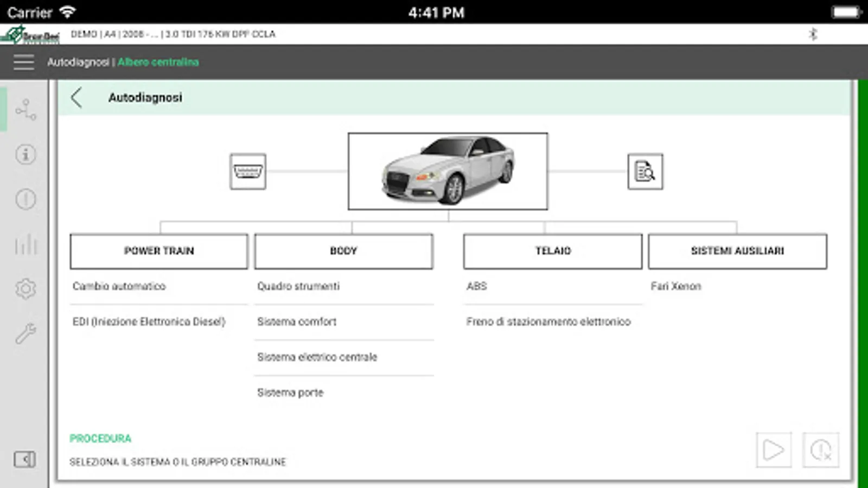Click the battery indicator
This screenshot has width=868, height=488.
tap(846, 12)
